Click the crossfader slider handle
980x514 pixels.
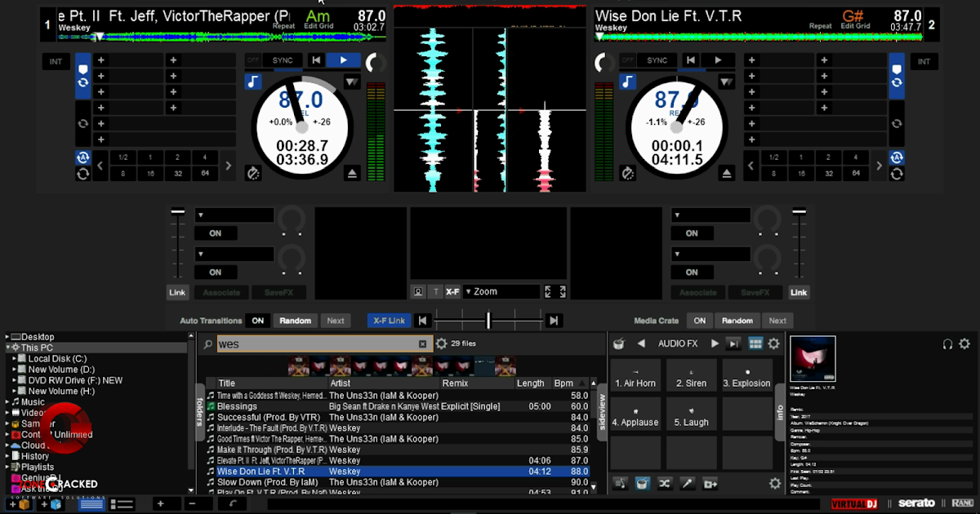click(x=488, y=321)
